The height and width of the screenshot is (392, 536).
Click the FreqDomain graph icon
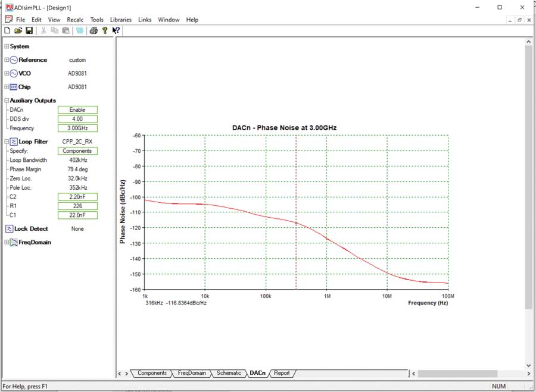coord(14,243)
